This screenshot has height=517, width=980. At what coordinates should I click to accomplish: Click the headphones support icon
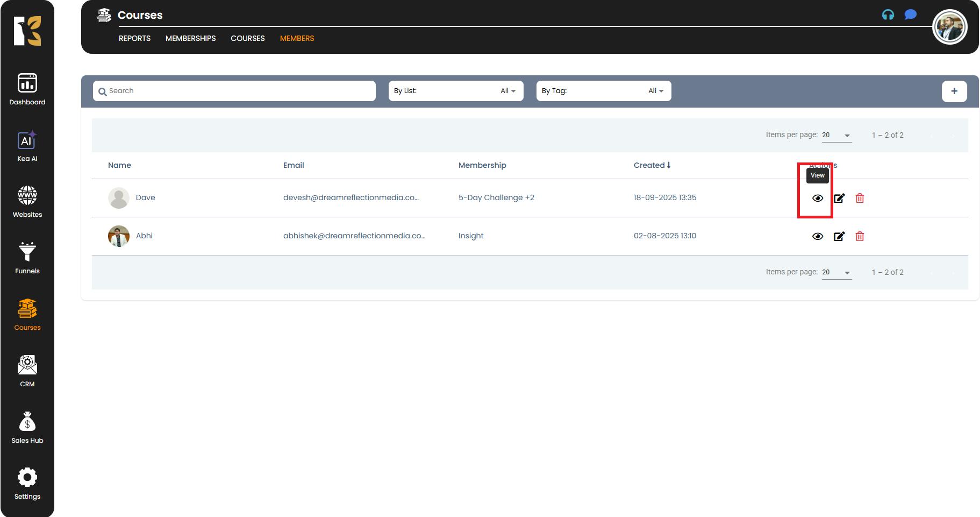[888, 15]
